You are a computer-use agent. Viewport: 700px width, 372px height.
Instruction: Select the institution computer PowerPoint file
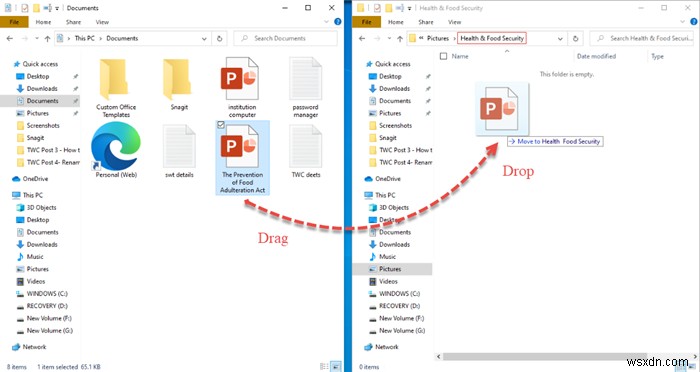coord(242,87)
